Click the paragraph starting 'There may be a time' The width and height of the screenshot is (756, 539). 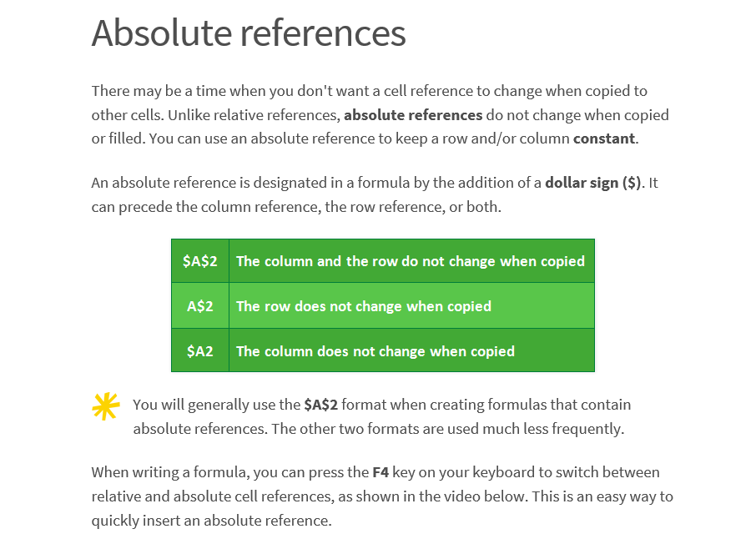pyautogui.click(x=381, y=115)
